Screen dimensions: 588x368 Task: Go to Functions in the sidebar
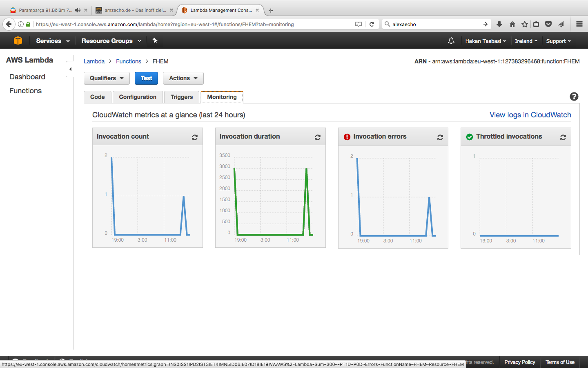25,91
